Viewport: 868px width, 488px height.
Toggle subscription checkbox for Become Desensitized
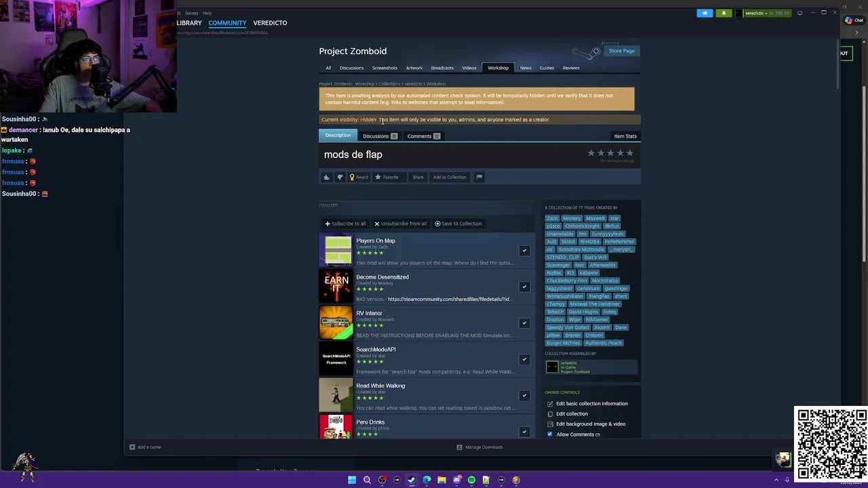(524, 287)
